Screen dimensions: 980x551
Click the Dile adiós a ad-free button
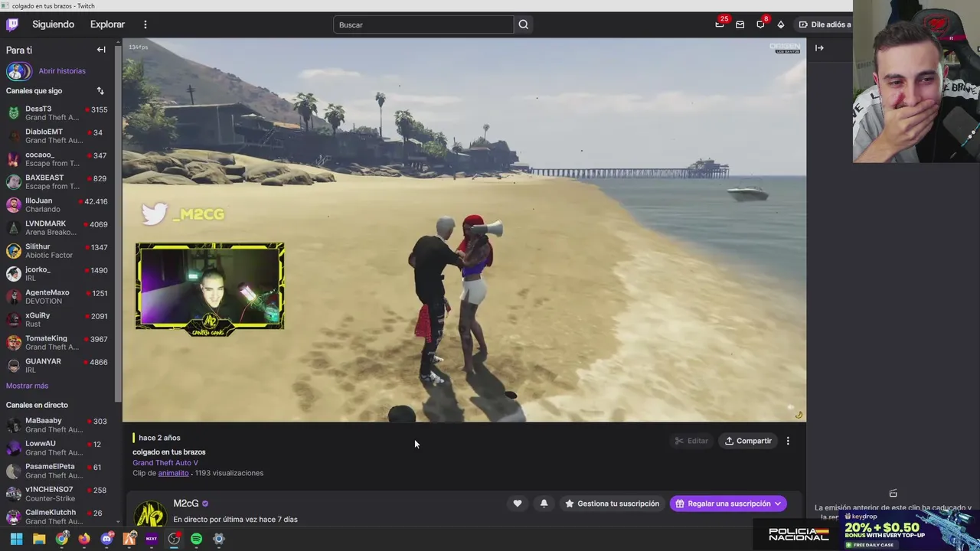(825, 24)
